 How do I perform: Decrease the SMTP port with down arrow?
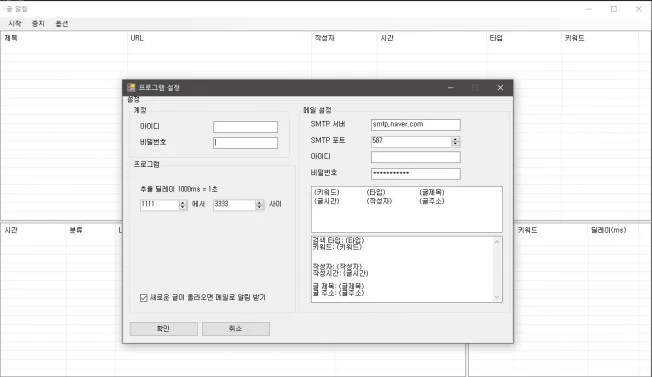click(455, 144)
